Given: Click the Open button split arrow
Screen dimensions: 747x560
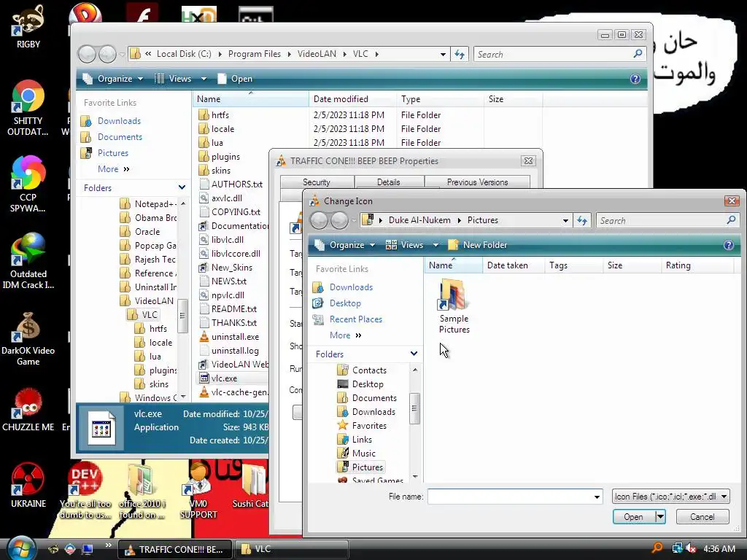Looking at the screenshot, I should point(660,517).
